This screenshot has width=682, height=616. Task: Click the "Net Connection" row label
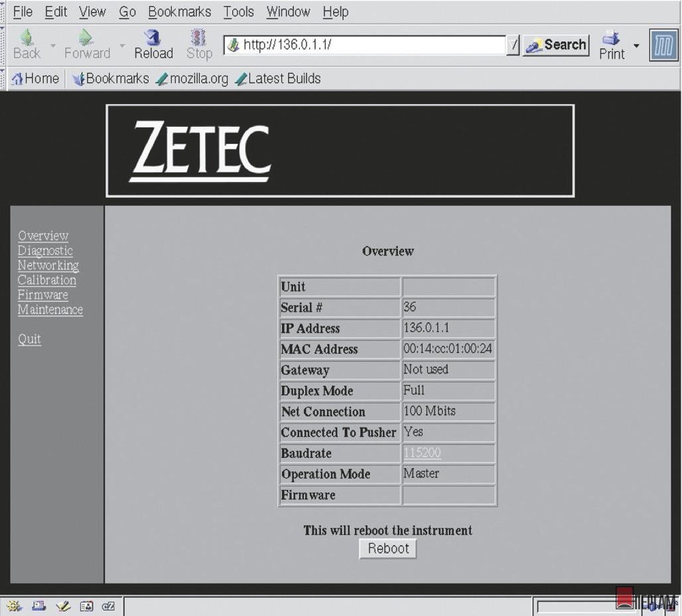pos(323,412)
